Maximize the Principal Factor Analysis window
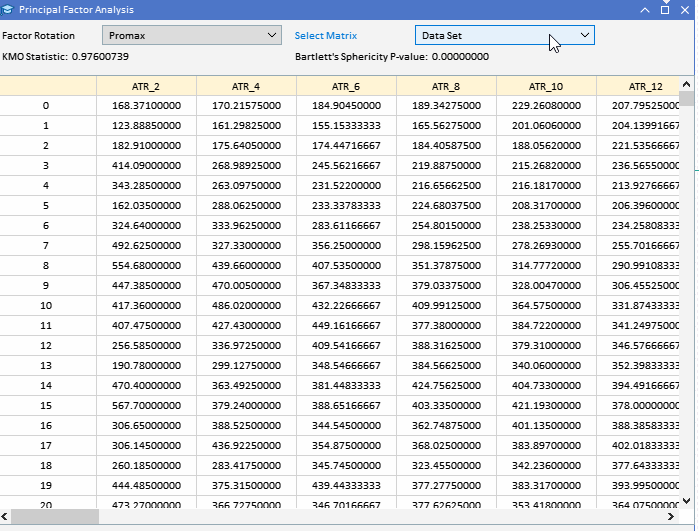 (x=665, y=10)
